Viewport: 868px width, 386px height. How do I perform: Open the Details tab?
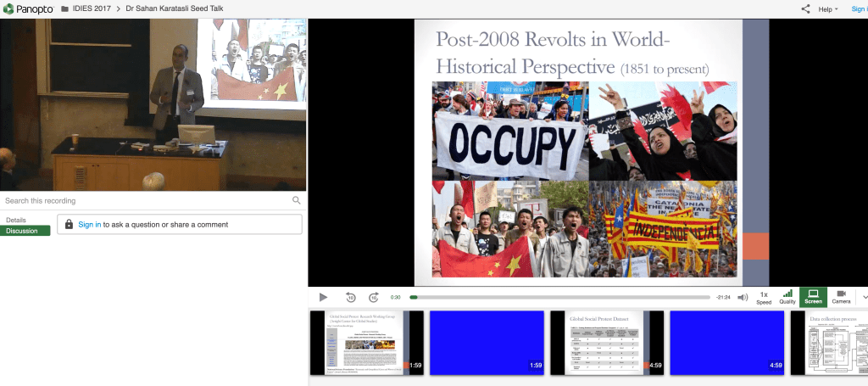pos(16,220)
